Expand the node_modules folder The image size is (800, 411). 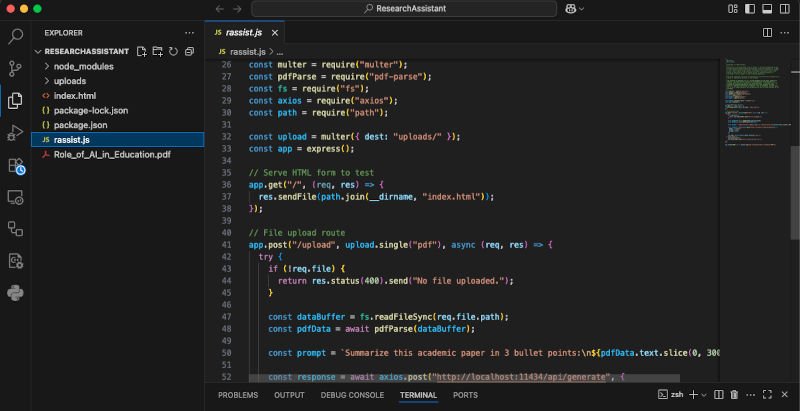83,66
